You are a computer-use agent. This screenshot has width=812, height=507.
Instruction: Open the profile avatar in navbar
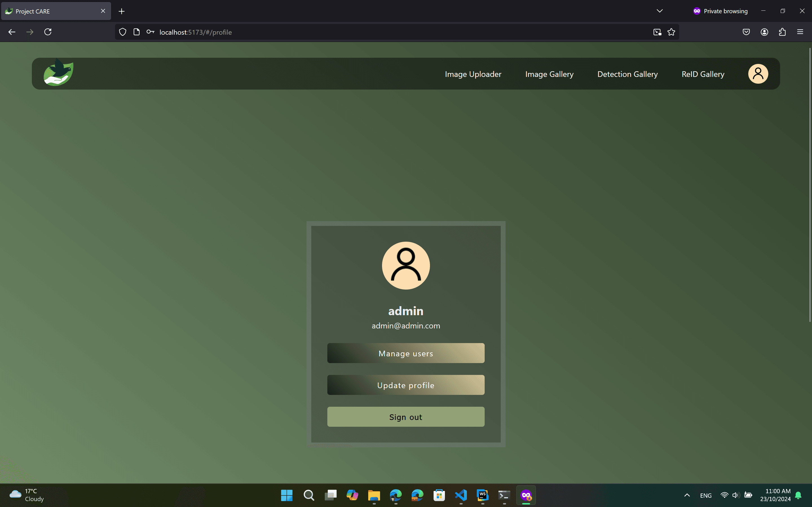tap(758, 74)
